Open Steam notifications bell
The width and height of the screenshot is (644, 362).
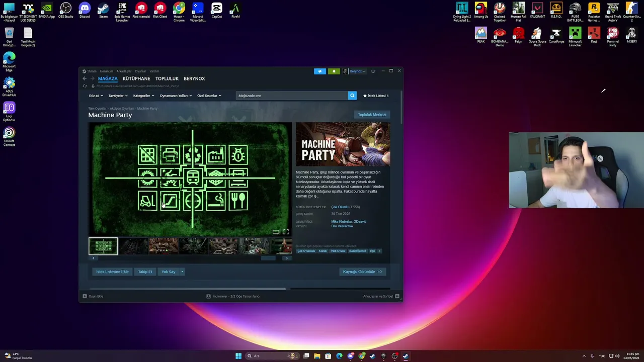click(334, 71)
